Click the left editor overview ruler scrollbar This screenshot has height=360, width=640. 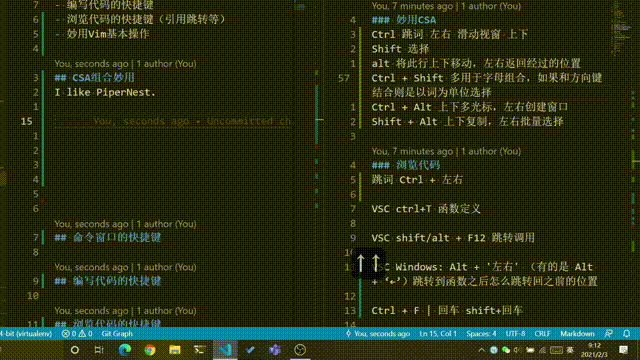(x=317, y=163)
